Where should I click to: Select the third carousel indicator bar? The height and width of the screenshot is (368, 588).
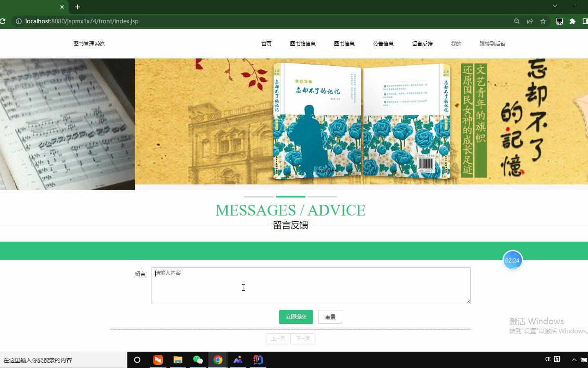click(x=322, y=197)
